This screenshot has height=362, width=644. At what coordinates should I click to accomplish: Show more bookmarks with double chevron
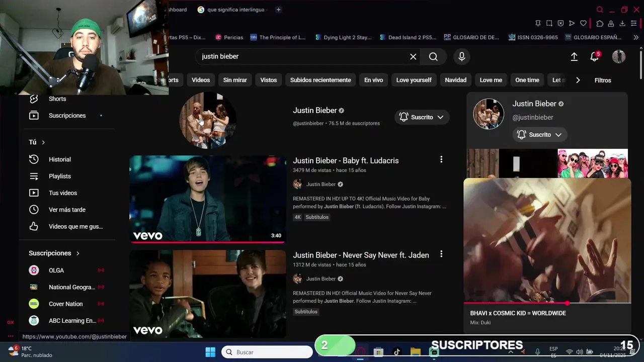(635, 37)
